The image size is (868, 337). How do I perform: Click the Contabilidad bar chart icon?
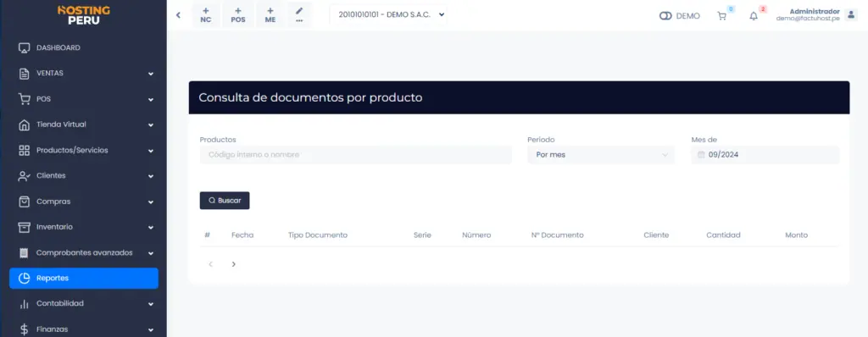(x=24, y=304)
